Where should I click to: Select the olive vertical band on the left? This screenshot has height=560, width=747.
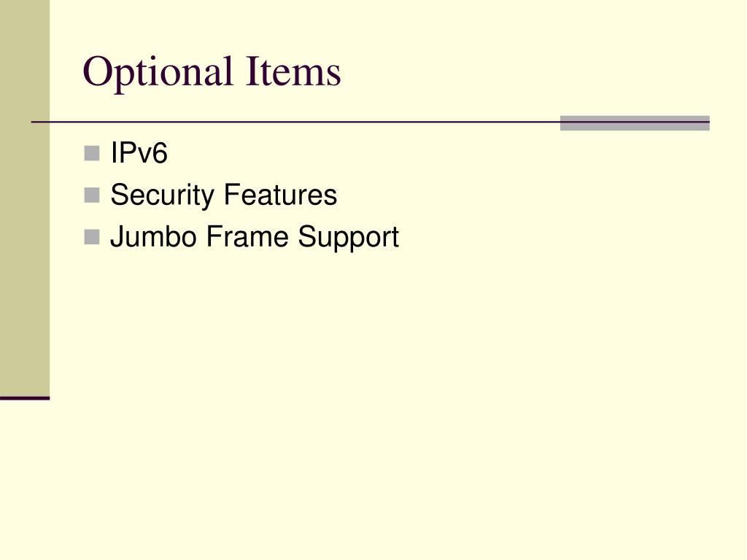25,198
